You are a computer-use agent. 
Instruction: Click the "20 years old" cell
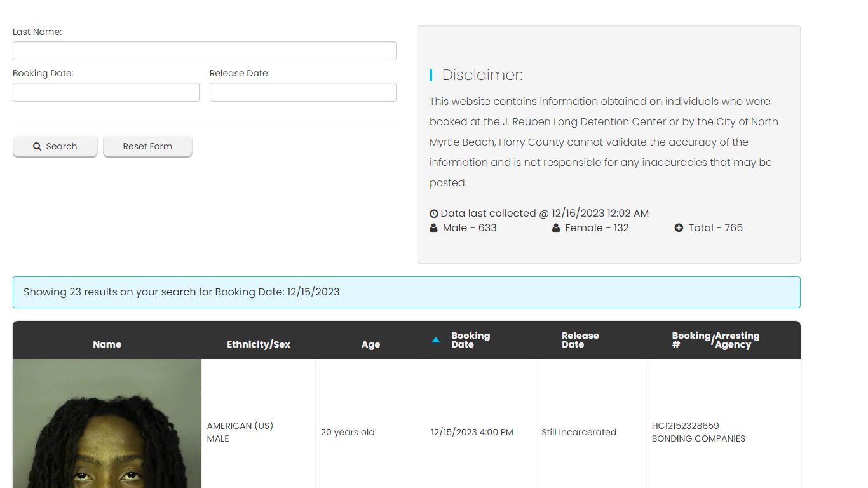(x=348, y=432)
